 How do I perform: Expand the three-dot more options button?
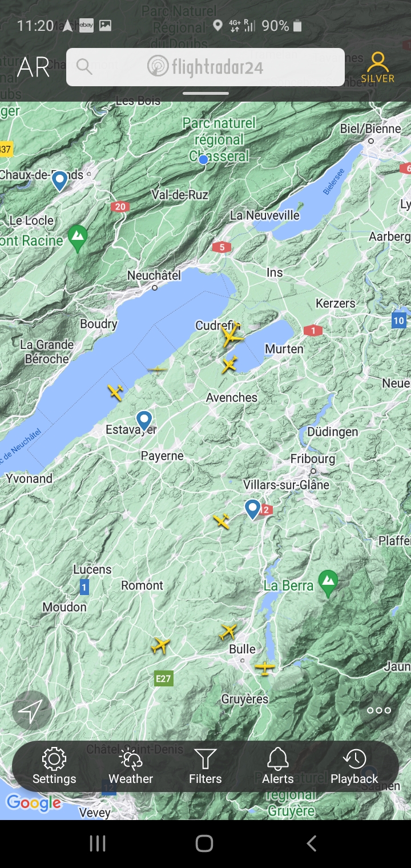pyautogui.click(x=379, y=710)
